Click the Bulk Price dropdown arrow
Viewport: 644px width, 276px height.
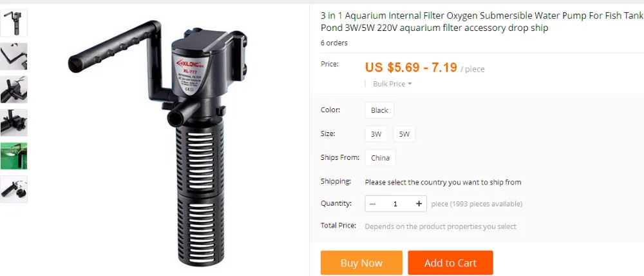410,84
